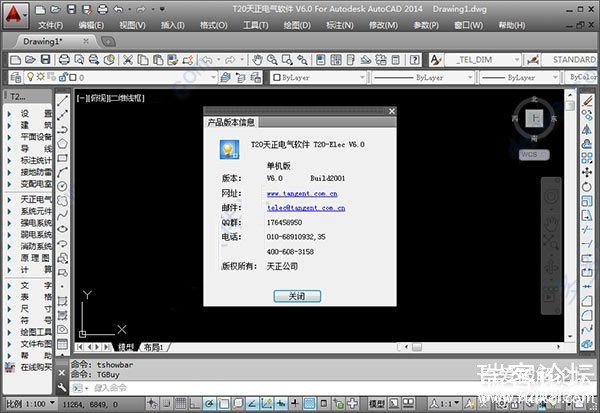Select the Rectangle draw tool
This screenshot has width=600, height=413.
(x=62, y=158)
